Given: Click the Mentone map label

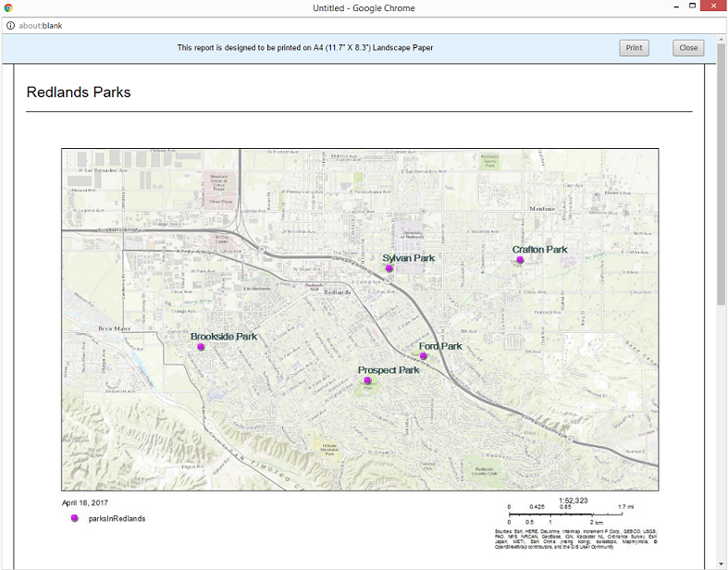Looking at the screenshot, I should coord(542,208).
